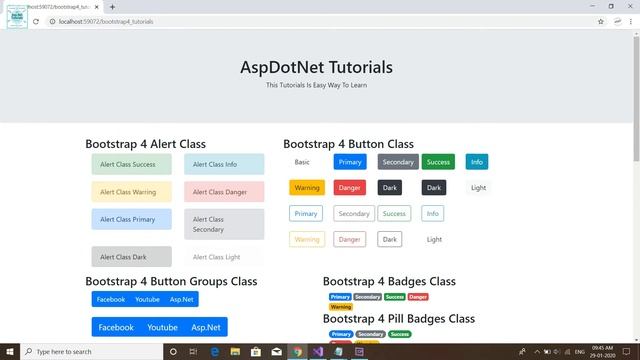Open the People icon in the system tray
This screenshot has height=360, width=640.
tap(522, 351)
